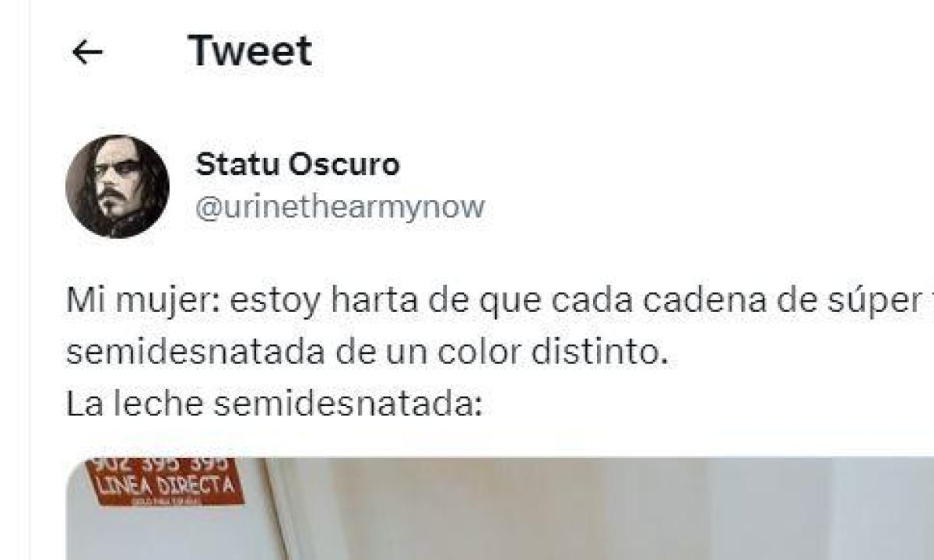Open the Statu Oscuro display name link
The image size is (934, 560).
pyautogui.click(x=297, y=164)
